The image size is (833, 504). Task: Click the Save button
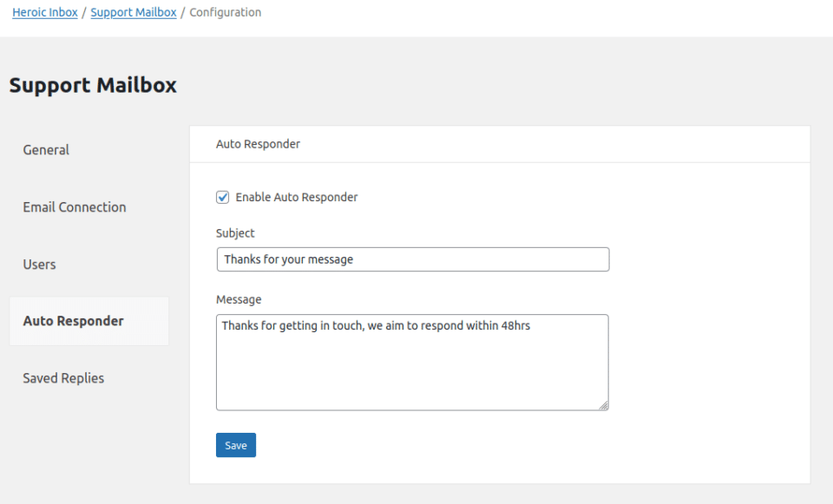pyautogui.click(x=235, y=444)
